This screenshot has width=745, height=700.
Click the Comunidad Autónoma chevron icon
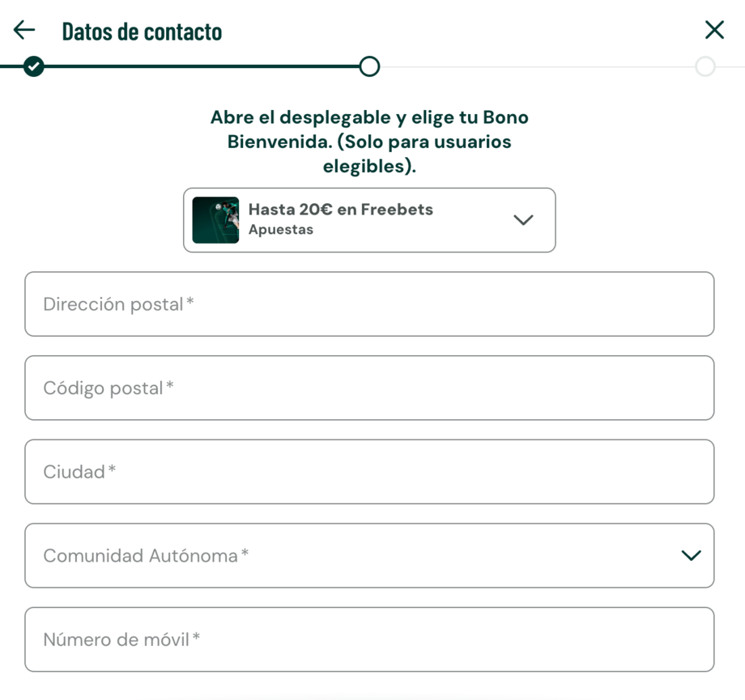click(690, 556)
